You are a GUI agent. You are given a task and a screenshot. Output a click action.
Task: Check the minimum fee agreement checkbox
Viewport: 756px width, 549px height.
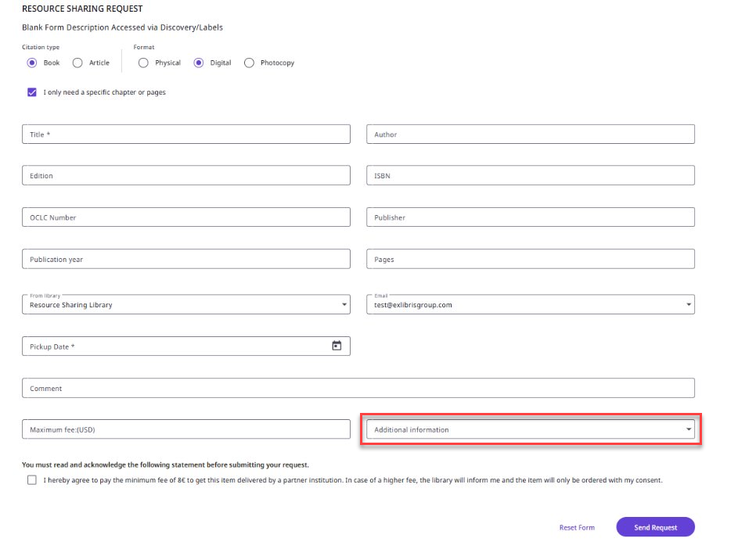click(x=32, y=480)
